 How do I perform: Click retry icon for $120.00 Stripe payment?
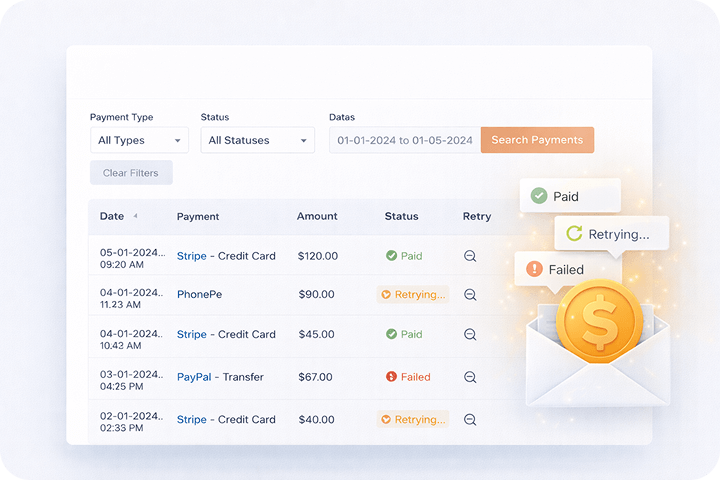tap(470, 256)
